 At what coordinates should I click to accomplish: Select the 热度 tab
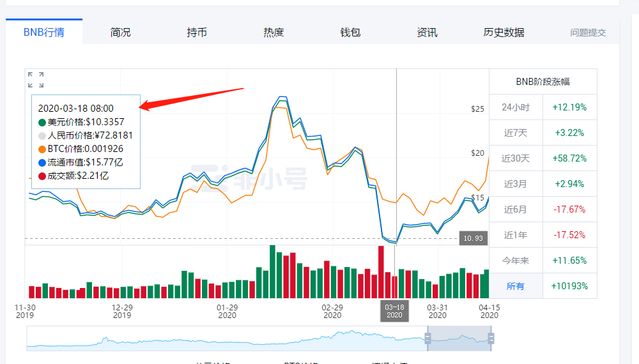[x=273, y=32]
